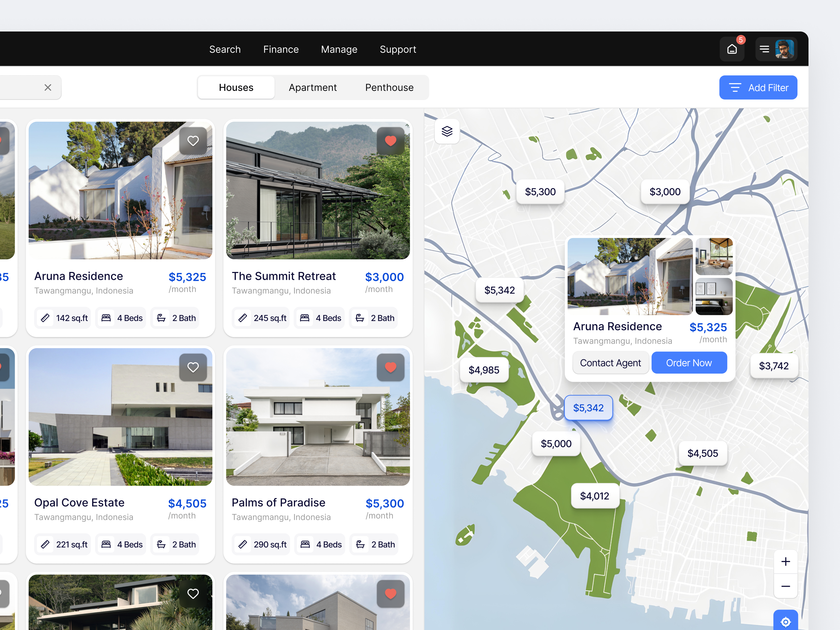
Task: Click the beds icon on Palms of Paradise card
Action: pos(304,544)
